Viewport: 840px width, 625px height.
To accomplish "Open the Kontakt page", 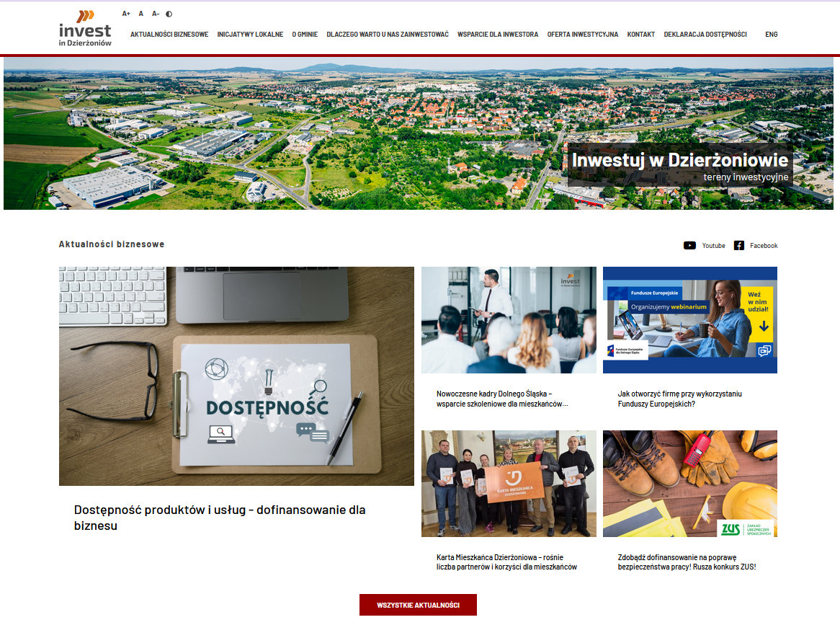I will click(x=640, y=35).
